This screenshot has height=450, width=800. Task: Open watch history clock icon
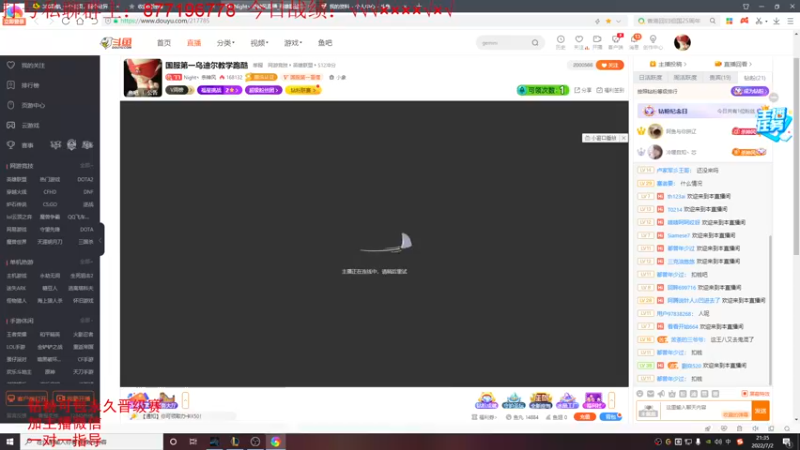coord(561,39)
